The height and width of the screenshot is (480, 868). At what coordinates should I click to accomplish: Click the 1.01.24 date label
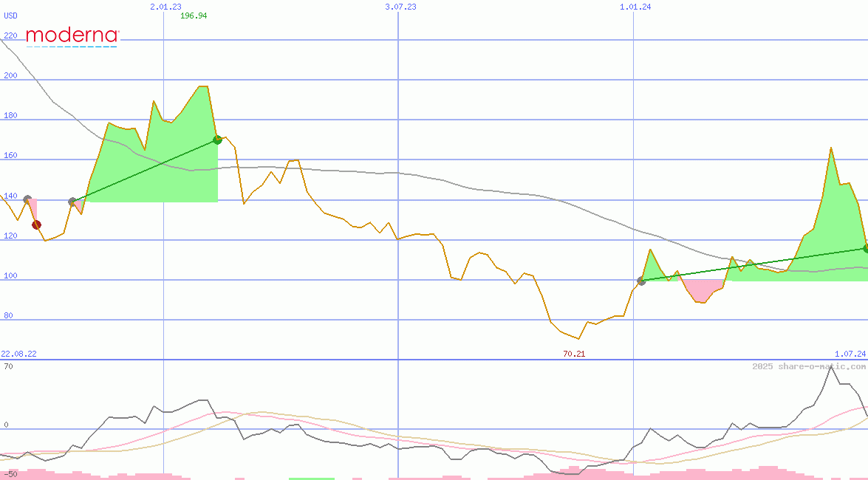pos(635,7)
